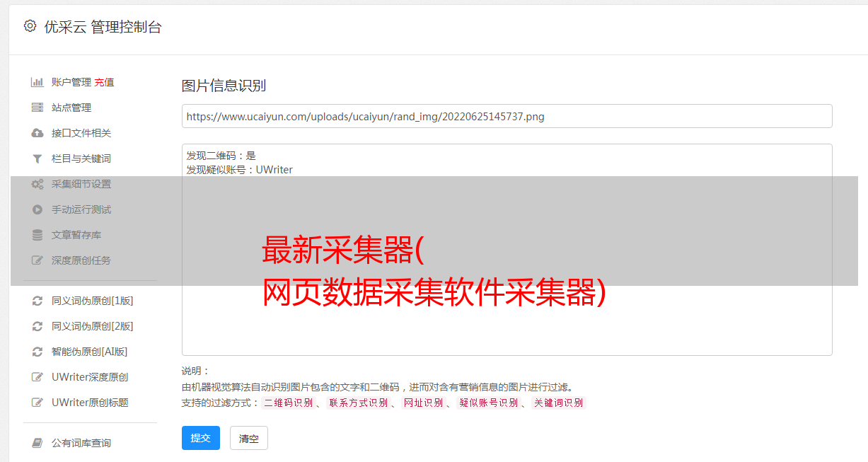Open UWriter原创标题 menu item
The image size is (868, 462).
90,403
